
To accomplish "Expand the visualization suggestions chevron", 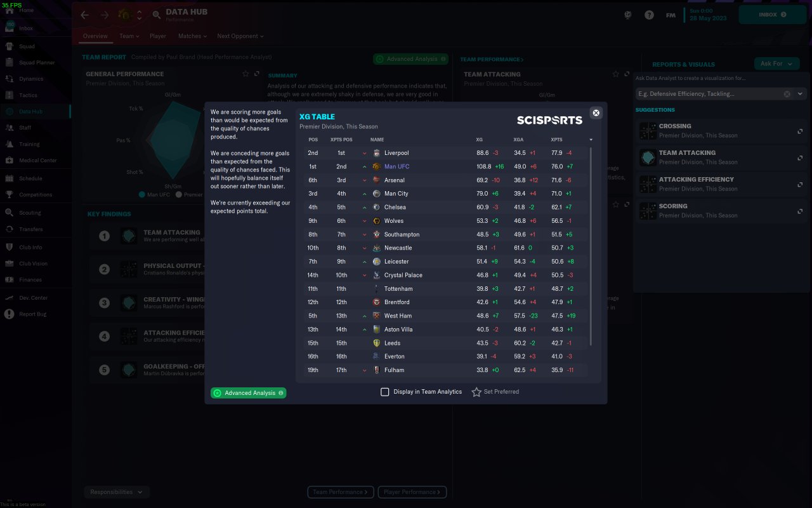I will click(800, 94).
